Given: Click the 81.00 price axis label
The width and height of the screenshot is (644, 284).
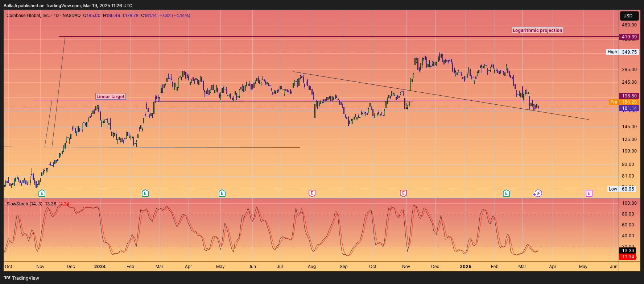Looking at the screenshot, I should pyautogui.click(x=628, y=176).
